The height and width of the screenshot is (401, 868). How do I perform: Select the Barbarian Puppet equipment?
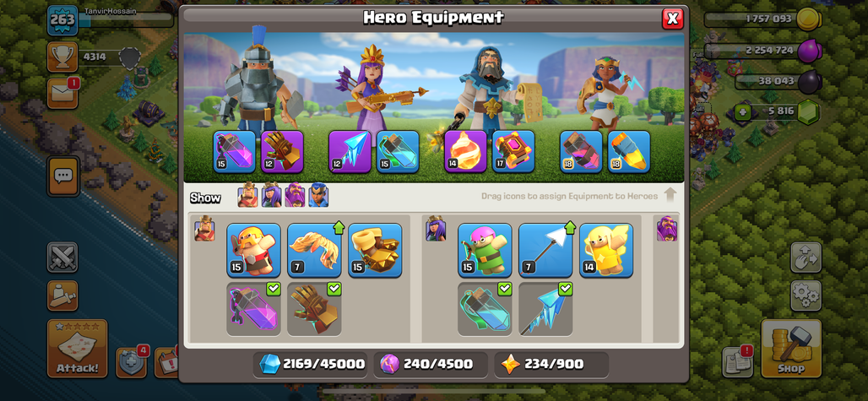pos(253,250)
